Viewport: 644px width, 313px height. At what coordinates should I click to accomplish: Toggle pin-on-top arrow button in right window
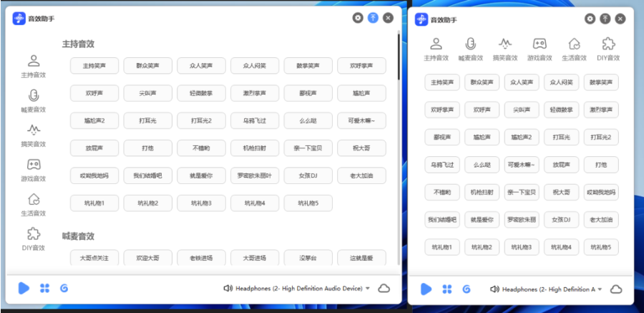tap(605, 19)
